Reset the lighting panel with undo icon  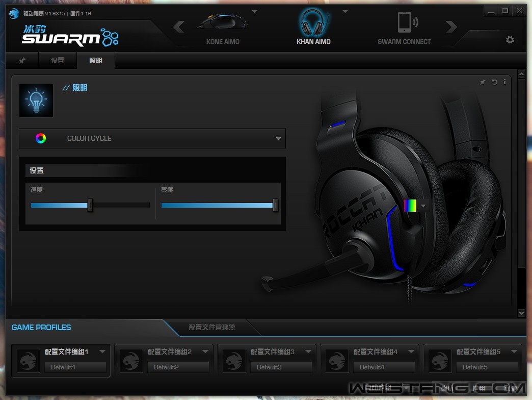tap(494, 82)
